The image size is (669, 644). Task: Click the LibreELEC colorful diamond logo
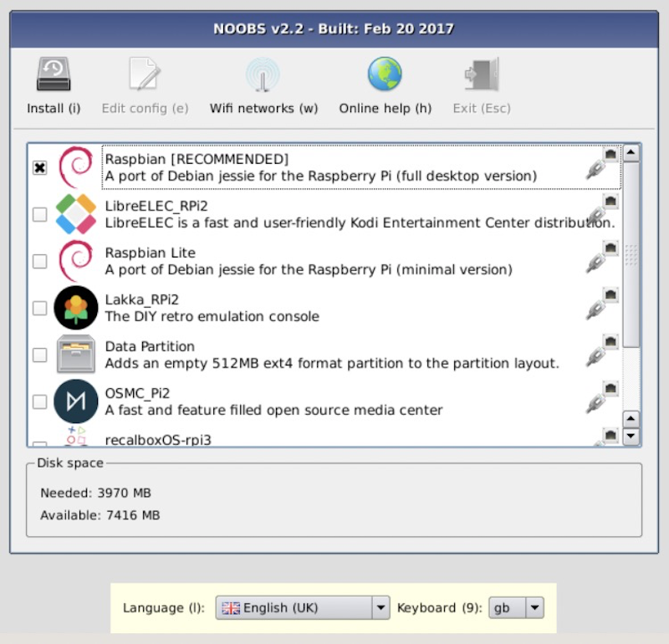[x=76, y=214]
